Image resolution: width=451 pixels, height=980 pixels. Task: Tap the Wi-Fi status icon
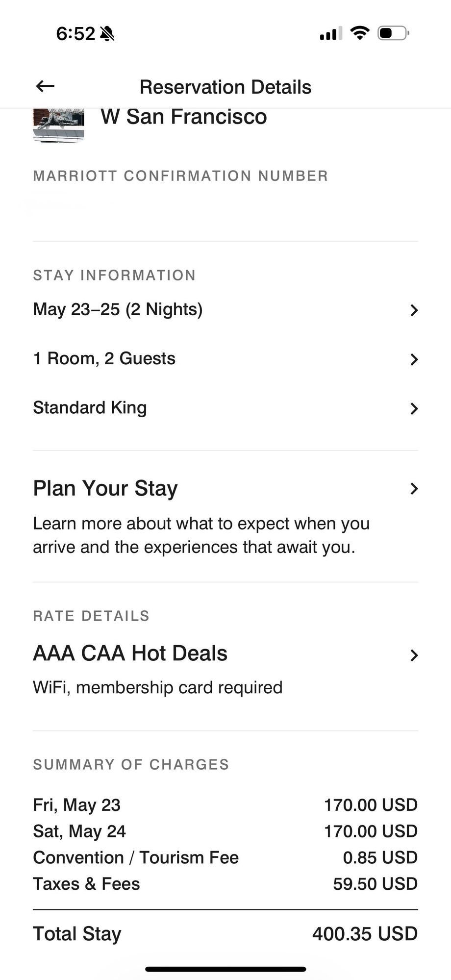(359, 33)
